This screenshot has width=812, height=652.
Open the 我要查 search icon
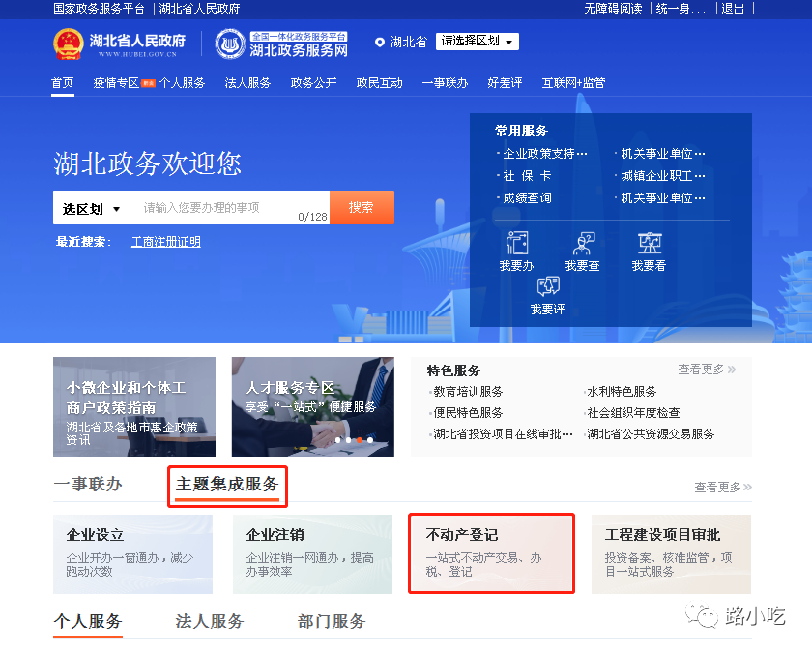[x=583, y=243]
